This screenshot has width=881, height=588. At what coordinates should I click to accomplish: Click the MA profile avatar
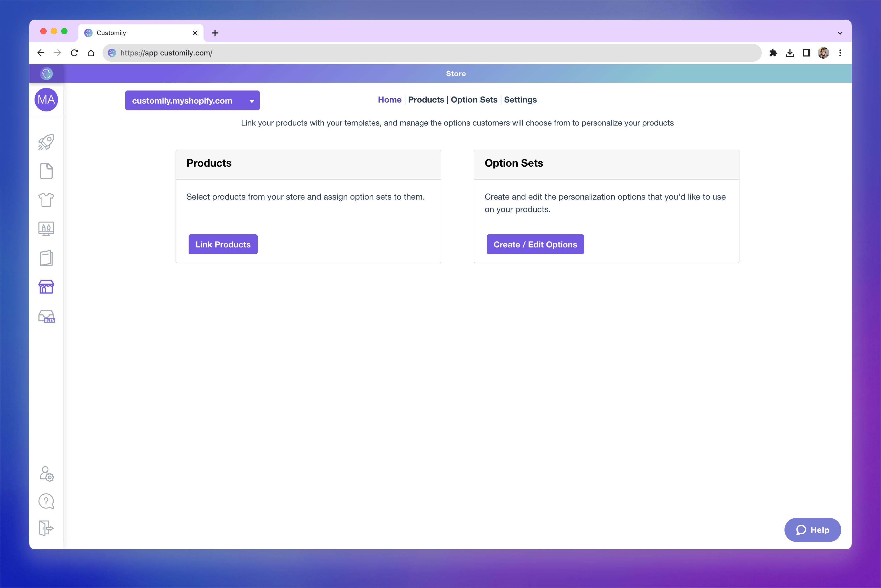point(46,100)
